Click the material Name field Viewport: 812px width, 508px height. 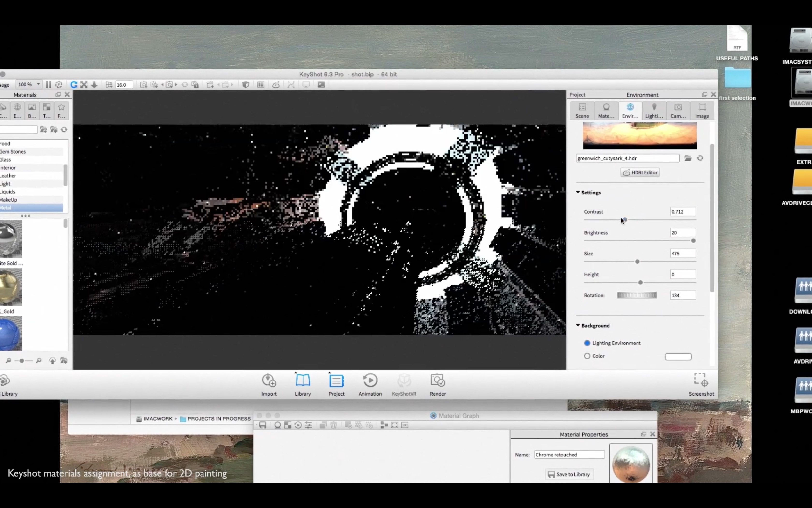(x=569, y=455)
